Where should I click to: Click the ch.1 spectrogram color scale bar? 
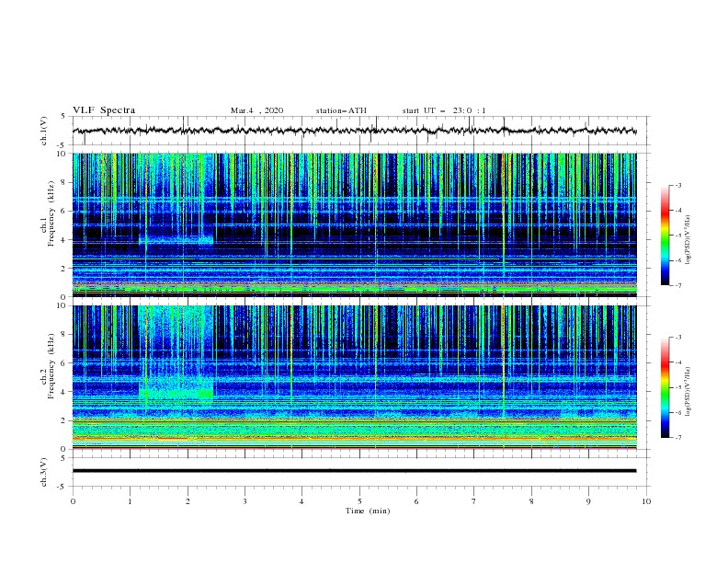pyautogui.click(x=665, y=236)
